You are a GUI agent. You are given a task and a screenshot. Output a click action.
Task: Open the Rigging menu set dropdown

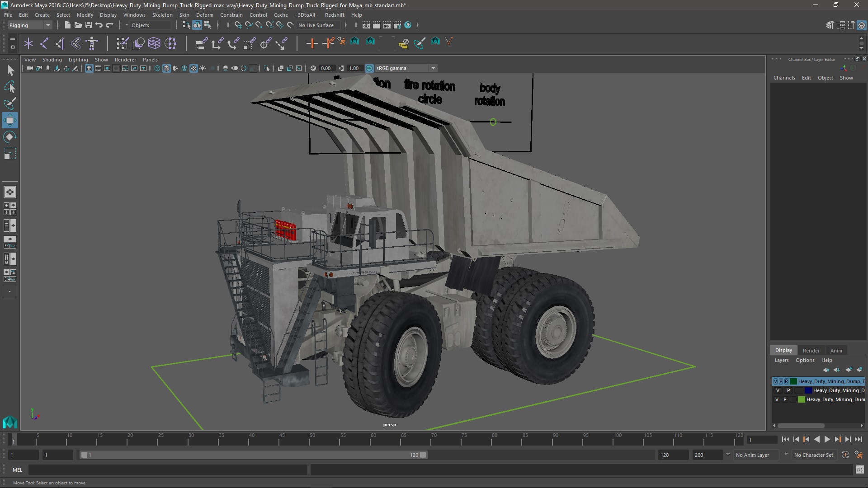tap(30, 25)
